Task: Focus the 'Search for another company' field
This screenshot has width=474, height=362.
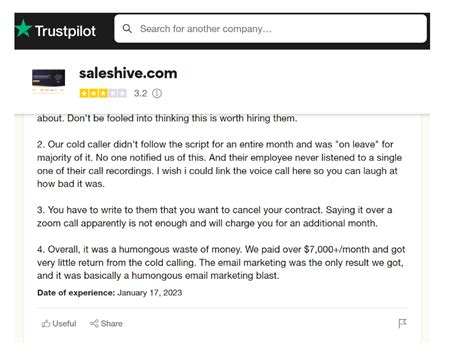Action: click(270, 29)
